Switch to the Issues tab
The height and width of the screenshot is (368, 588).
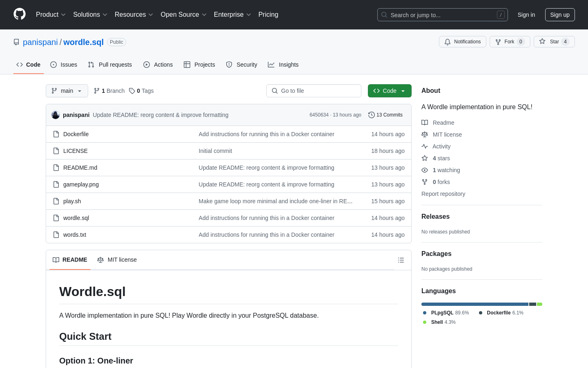[64, 65]
